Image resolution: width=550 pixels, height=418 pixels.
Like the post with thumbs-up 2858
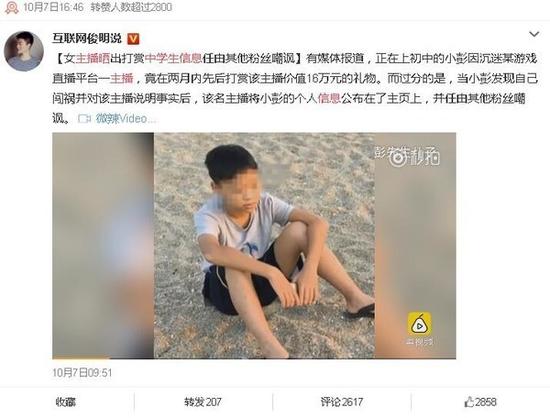click(480, 402)
